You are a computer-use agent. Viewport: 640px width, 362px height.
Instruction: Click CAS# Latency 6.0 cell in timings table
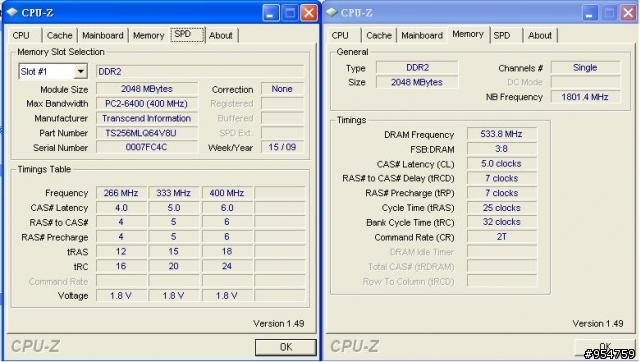pos(227,208)
